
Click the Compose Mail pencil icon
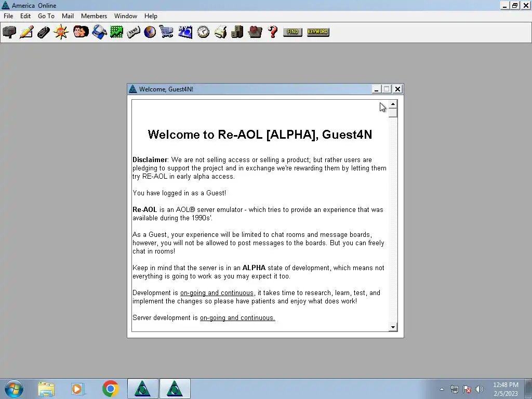[26, 32]
